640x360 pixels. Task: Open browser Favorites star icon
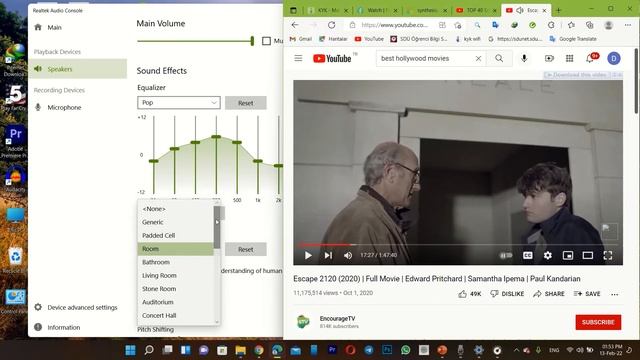pyautogui.click(x=571, y=25)
